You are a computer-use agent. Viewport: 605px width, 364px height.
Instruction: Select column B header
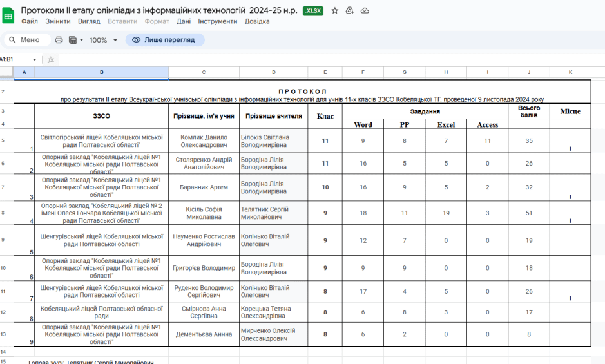point(101,72)
